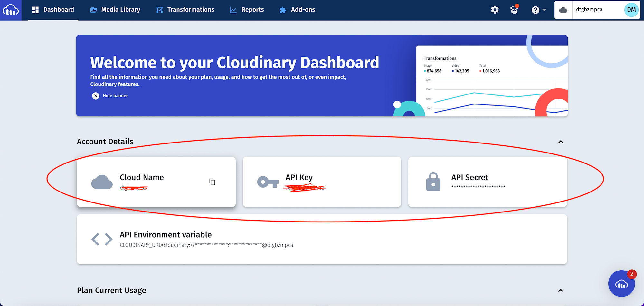Open the Cloudinary chat widget button
The width and height of the screenshot is (644, 306).
pos(621,284)
